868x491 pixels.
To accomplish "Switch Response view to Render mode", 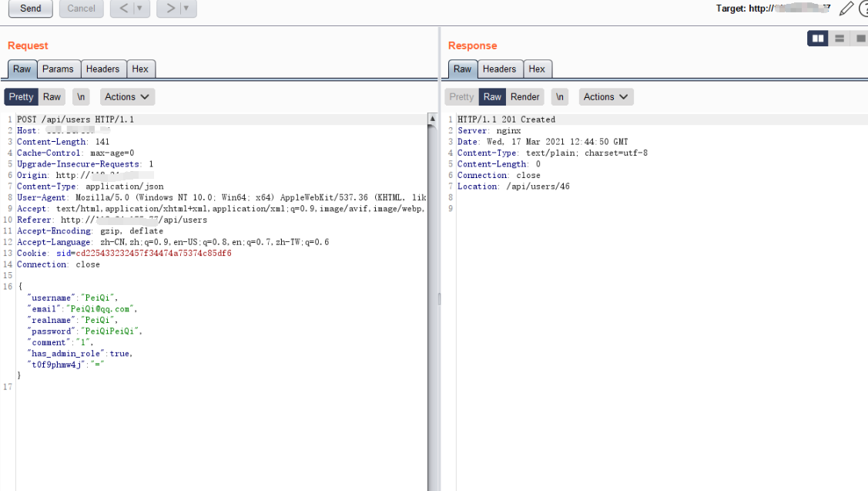I will (x=525, y=96).
